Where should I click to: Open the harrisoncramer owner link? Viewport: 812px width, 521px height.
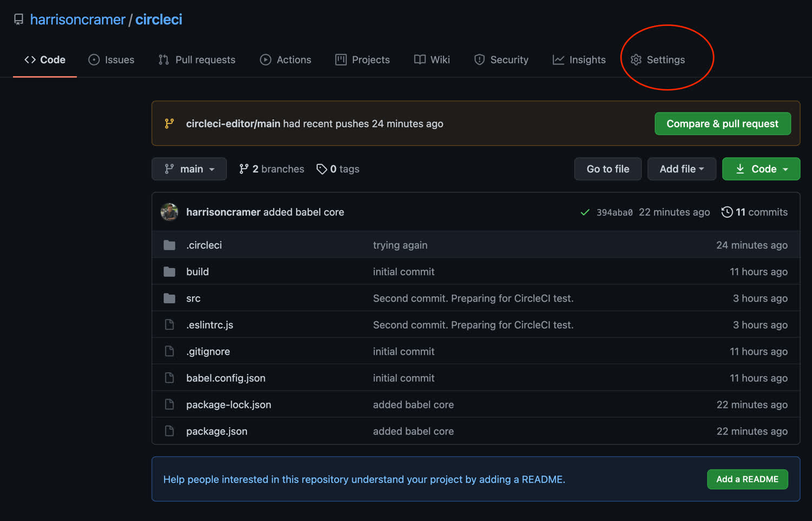click(77, 19)
